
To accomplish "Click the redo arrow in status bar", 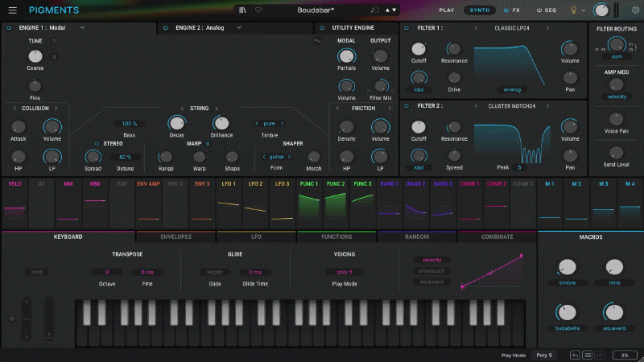I will pos(601,355).
